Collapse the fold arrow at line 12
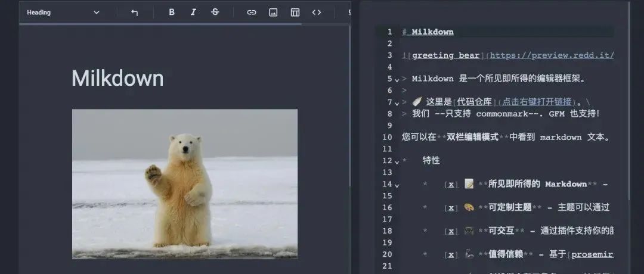This screenshot has width=644, height=274. tap(397, 161)
